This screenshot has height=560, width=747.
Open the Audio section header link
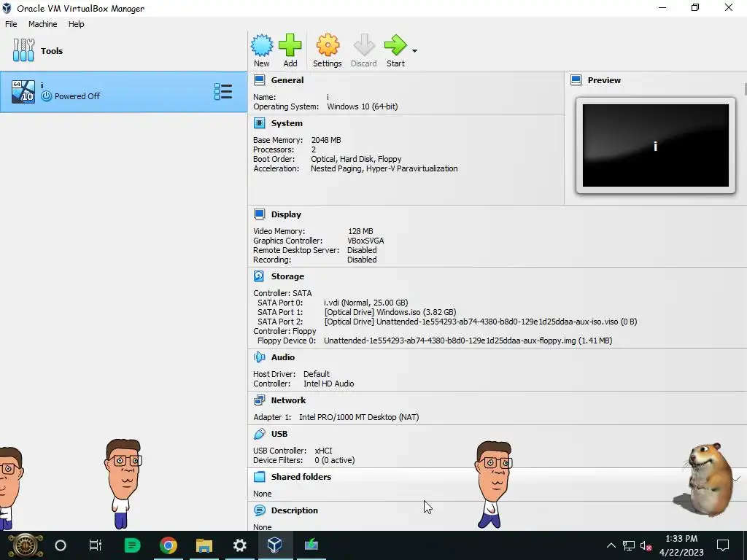(x=283, y=357)
